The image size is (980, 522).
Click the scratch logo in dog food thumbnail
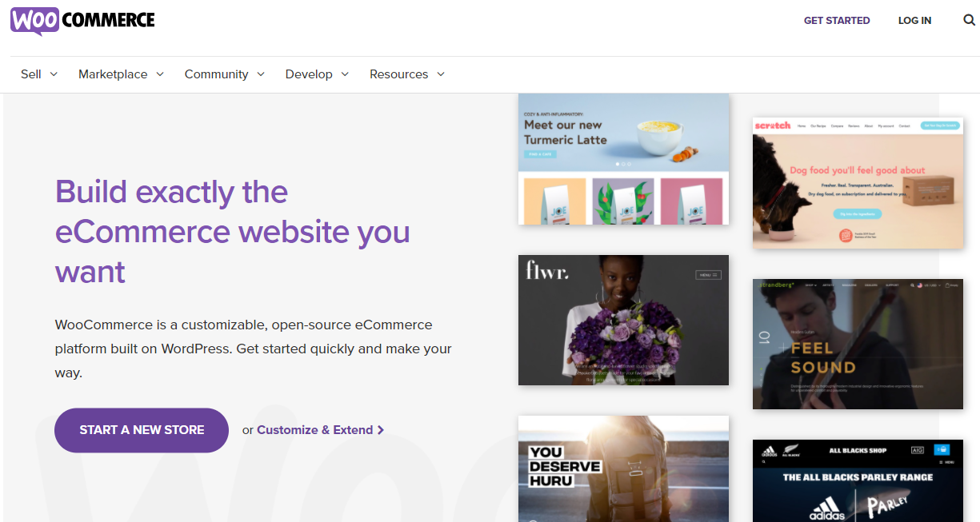pos(772,126)
